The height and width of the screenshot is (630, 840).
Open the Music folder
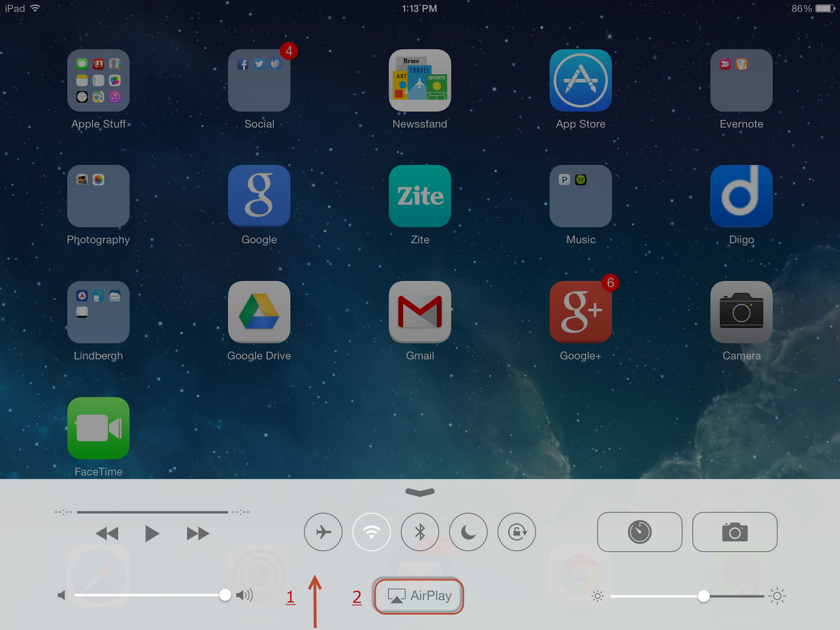pos(581,196)
